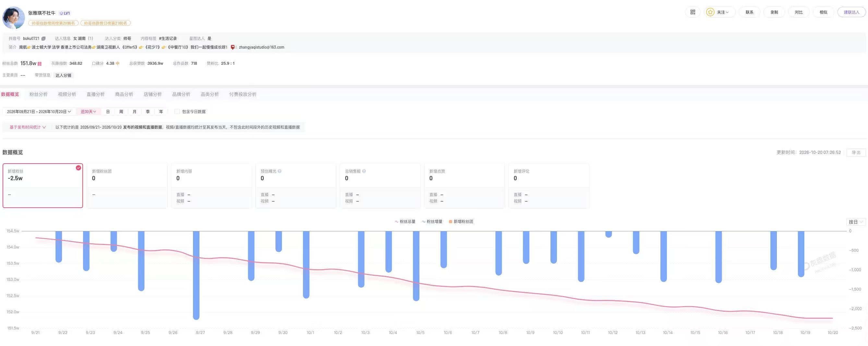Image resolution: width=868 pixels, height=346 pixels.
Task: Switch to the 直播分析 tab
Action: (96, 95)
